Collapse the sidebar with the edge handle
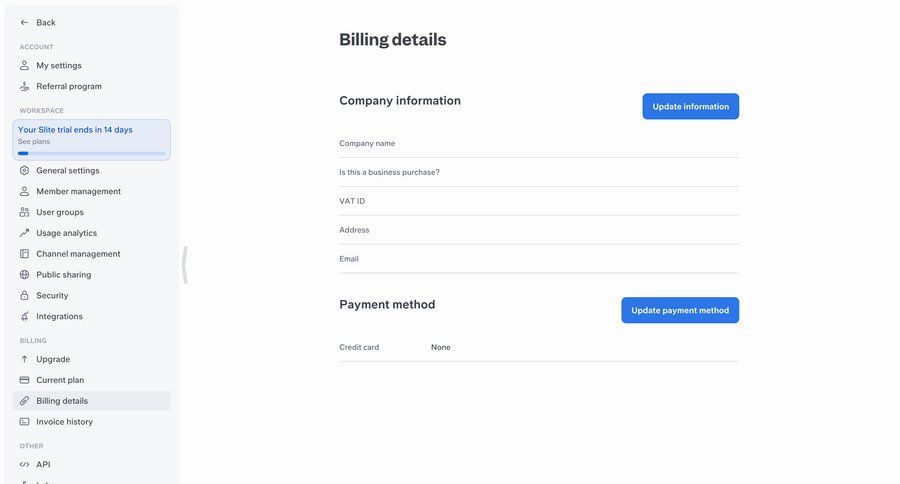This screenshot has width=900, height=484. [x=185, y=265]
